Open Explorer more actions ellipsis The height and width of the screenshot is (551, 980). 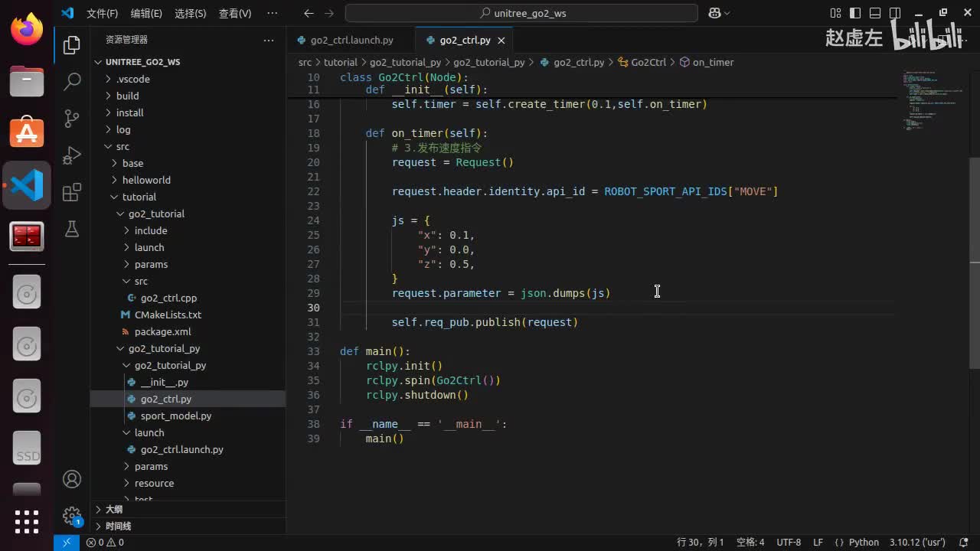pos(268,40)
